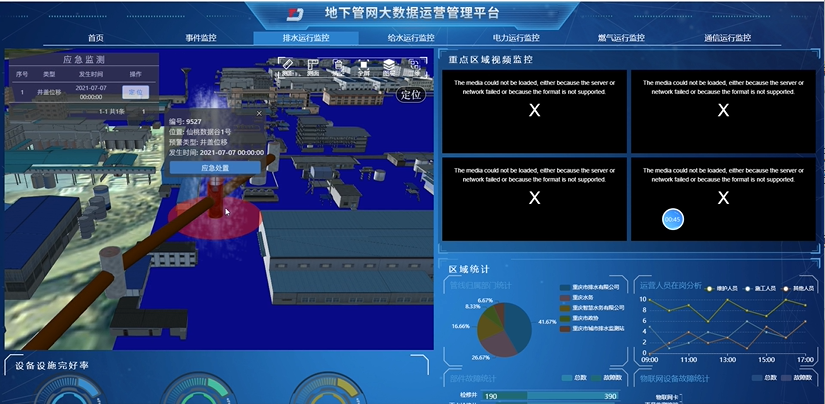
Task: Click the X in the bottom-left video panel
Action: click(x=534, y=198)
